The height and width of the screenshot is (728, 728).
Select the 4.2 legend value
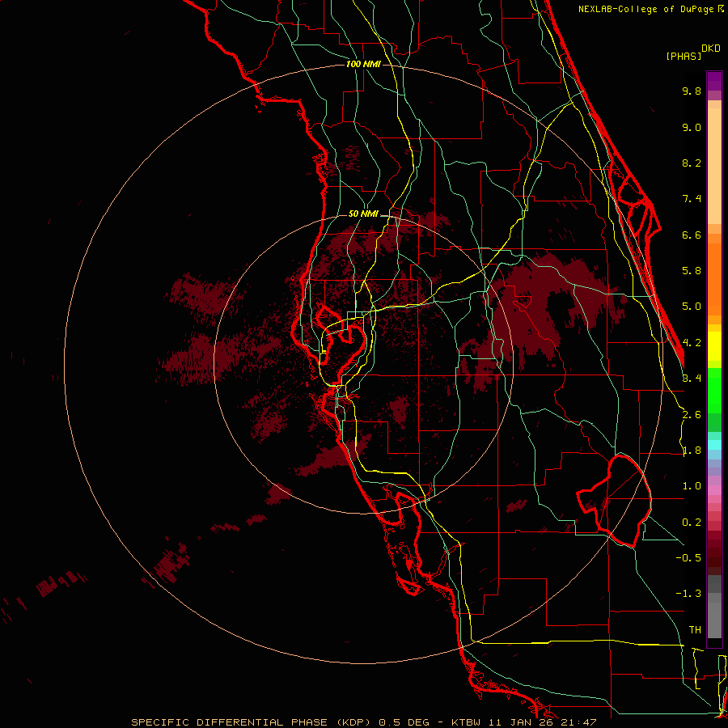(692, 343)
